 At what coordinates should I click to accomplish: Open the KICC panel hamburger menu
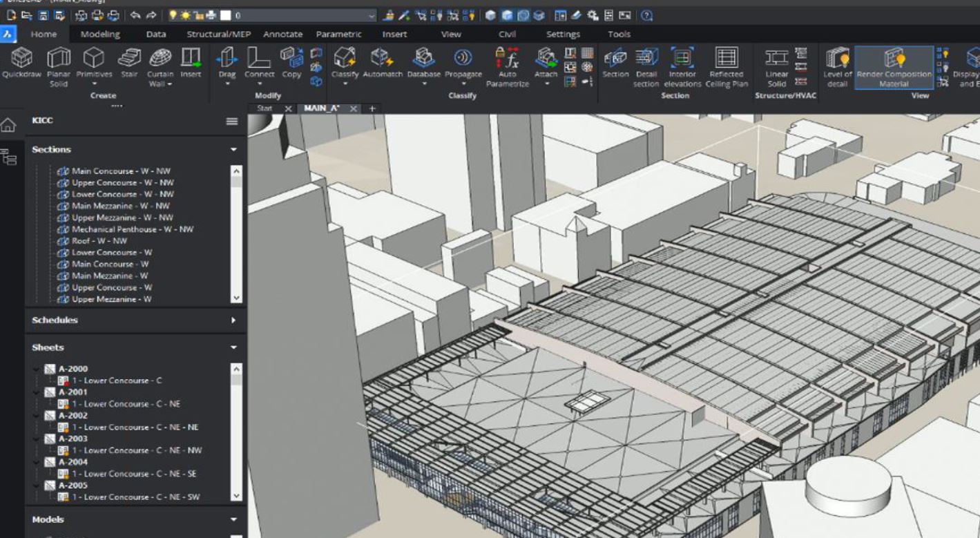232,122
